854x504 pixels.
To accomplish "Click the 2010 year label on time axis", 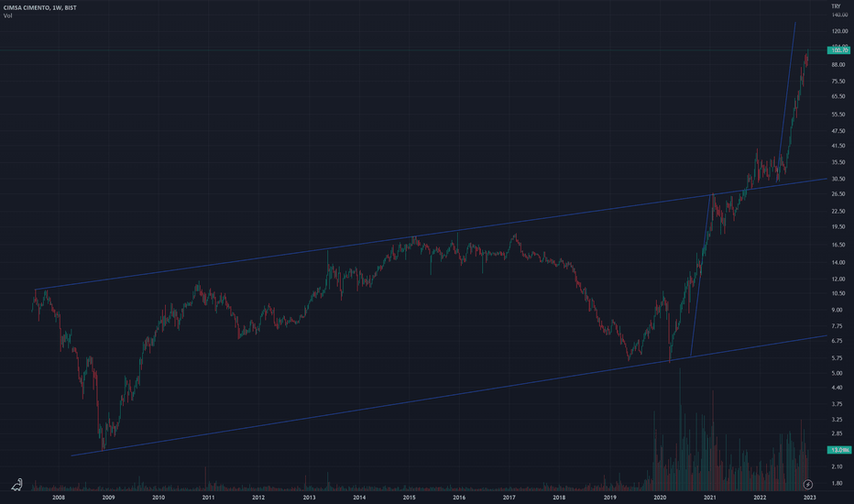I will (x=159, y=498).
